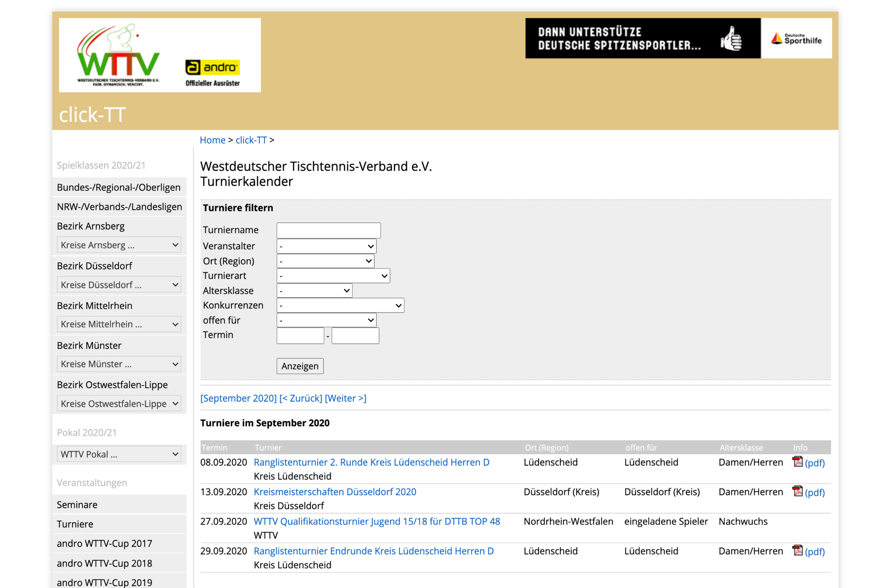Open PDF icon for Ranglistenturnier Endrunde

point(797,550)
